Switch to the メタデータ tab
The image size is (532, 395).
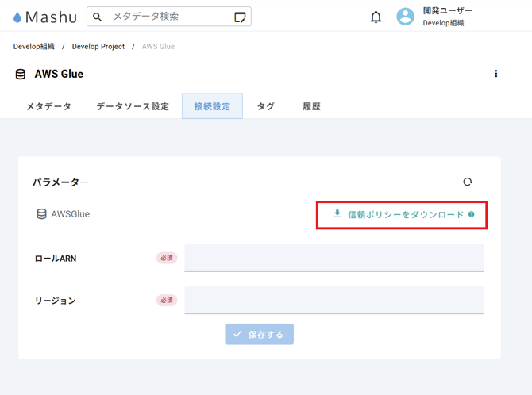coord(48,106)
